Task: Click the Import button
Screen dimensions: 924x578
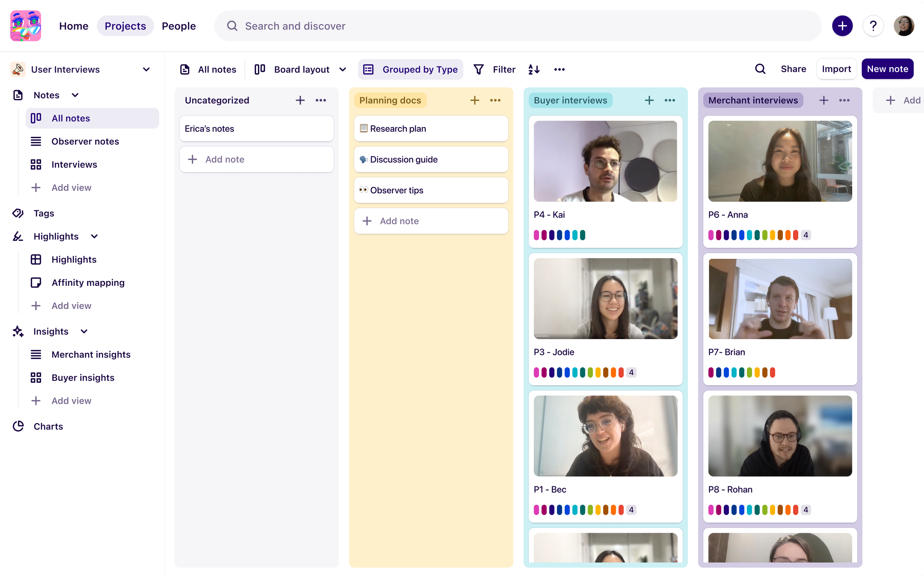Action: [x=836, y=69]
